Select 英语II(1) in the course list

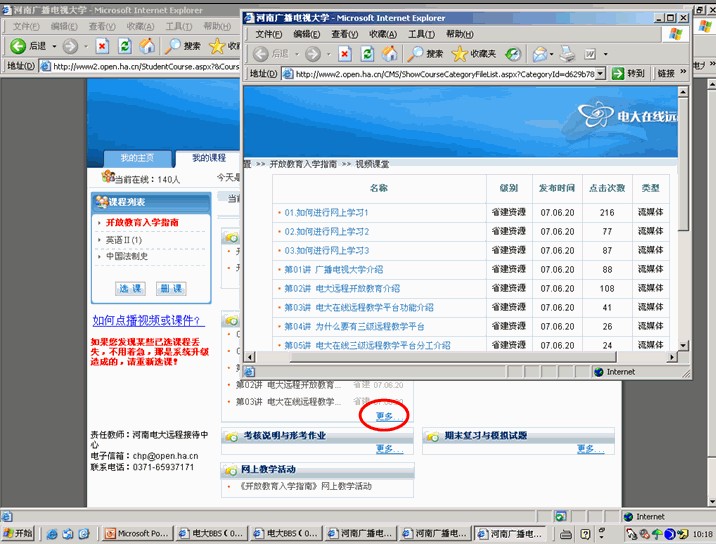coord(124,240)
